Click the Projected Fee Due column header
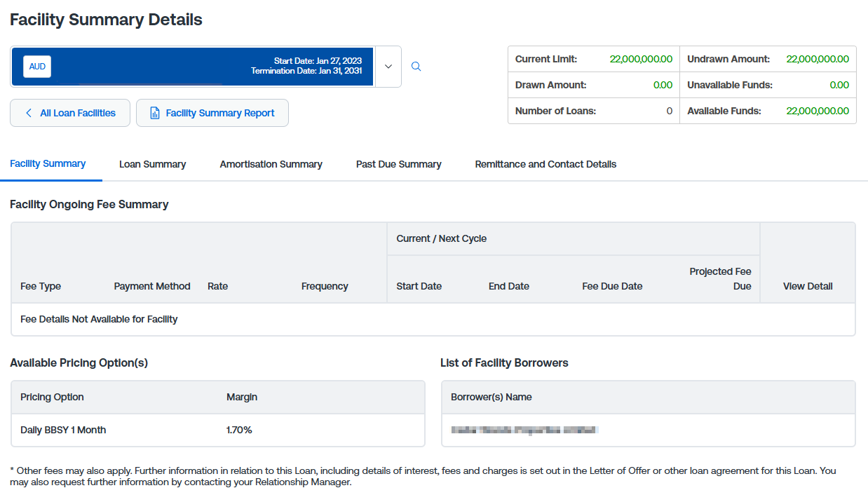 point(720,278)
